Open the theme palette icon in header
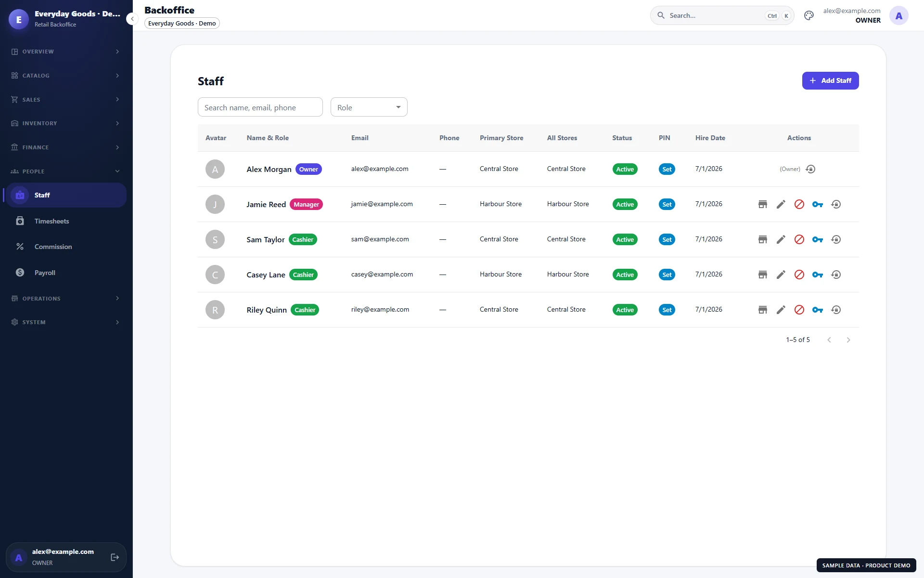 809,15
